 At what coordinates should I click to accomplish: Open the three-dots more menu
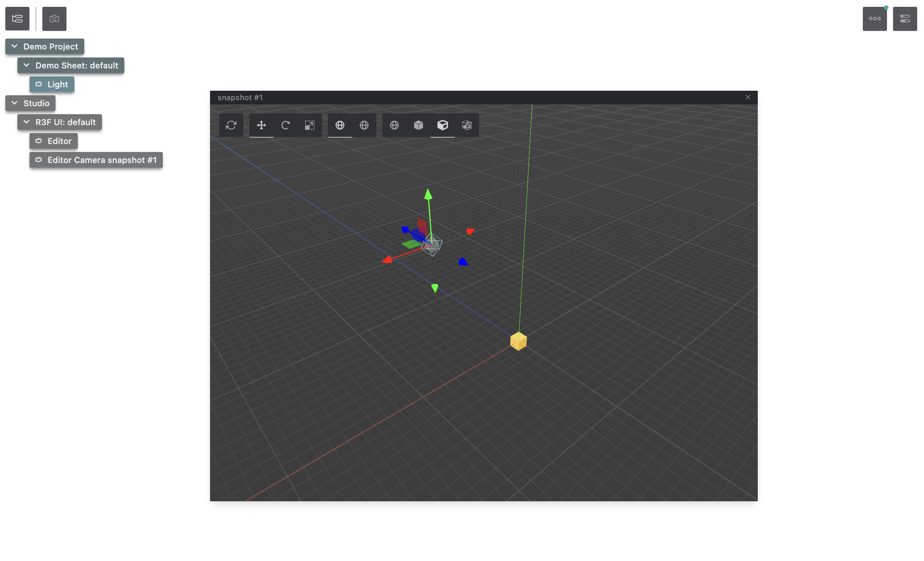pyautogui.click(x=875, y=19)
